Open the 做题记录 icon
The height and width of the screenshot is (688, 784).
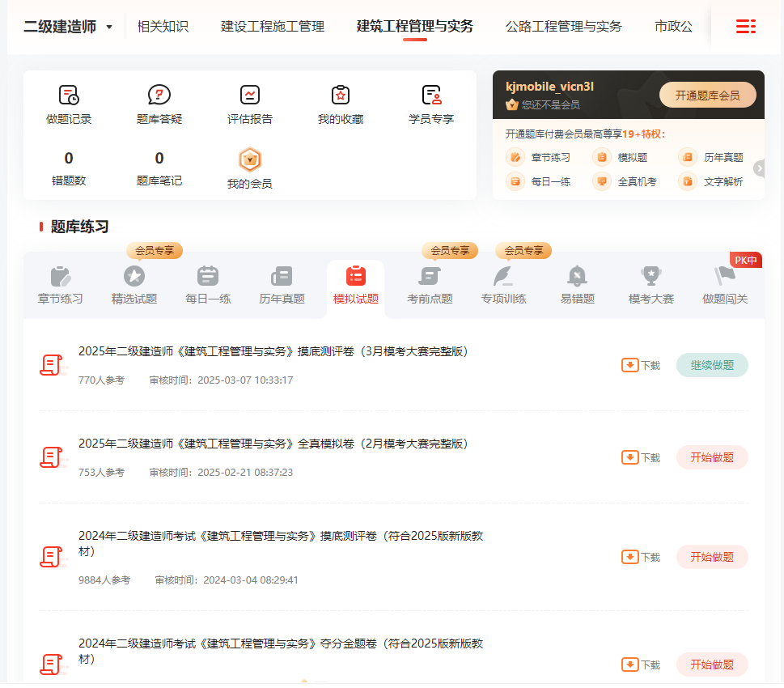coord(69,95)
